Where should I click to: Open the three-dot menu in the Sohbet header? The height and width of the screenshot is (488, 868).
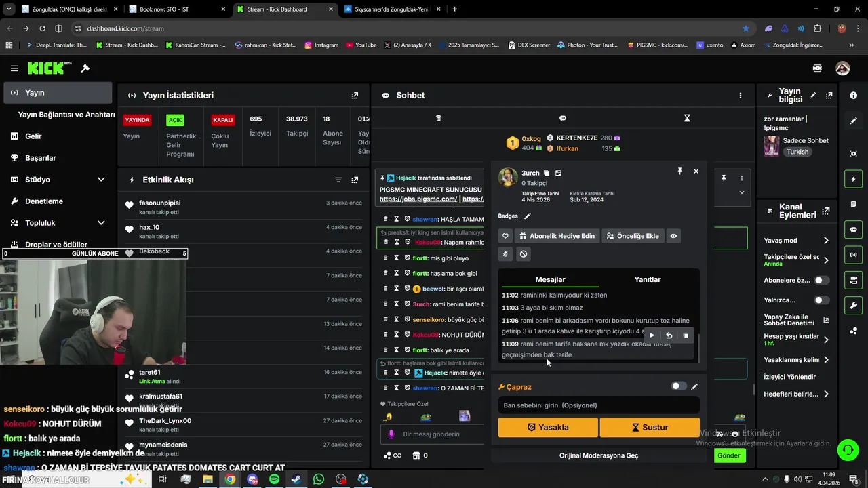(x=741, y=96)
